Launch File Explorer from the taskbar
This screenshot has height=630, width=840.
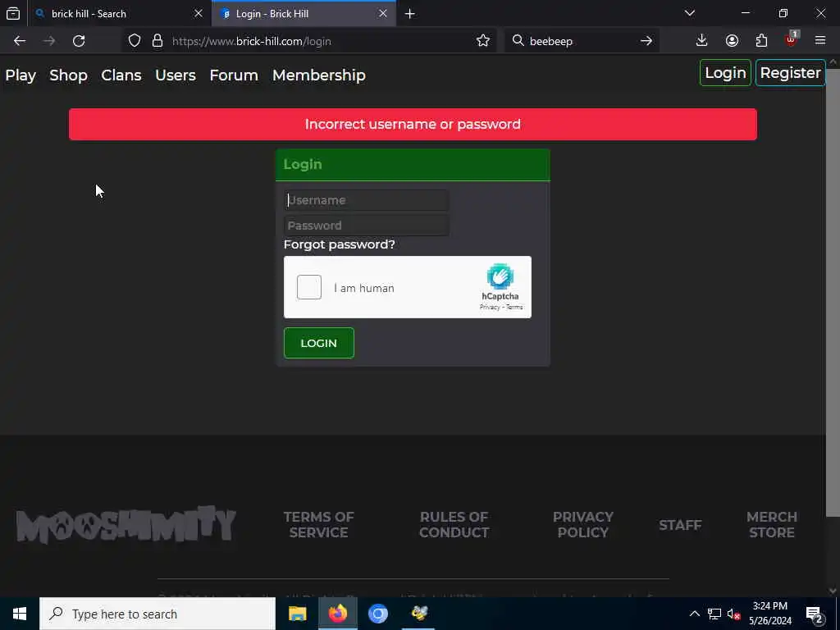297,614
